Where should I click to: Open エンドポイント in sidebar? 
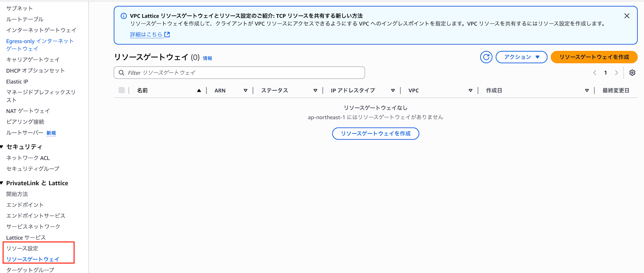point(25,205)
